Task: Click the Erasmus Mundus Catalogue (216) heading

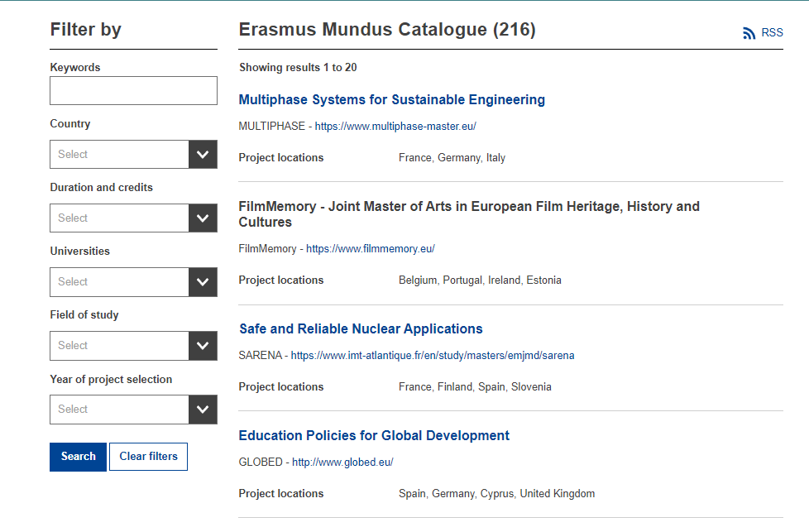Action: 387,30
